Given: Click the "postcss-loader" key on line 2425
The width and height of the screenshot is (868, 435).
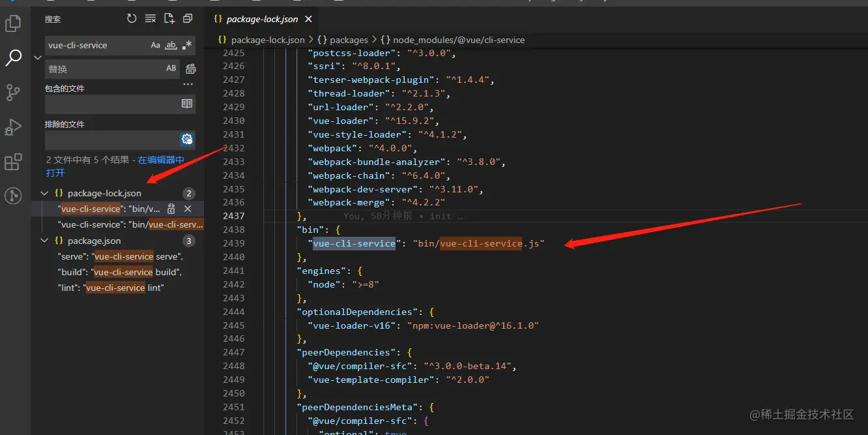Looking at the screenshot, I should [352, 53].
